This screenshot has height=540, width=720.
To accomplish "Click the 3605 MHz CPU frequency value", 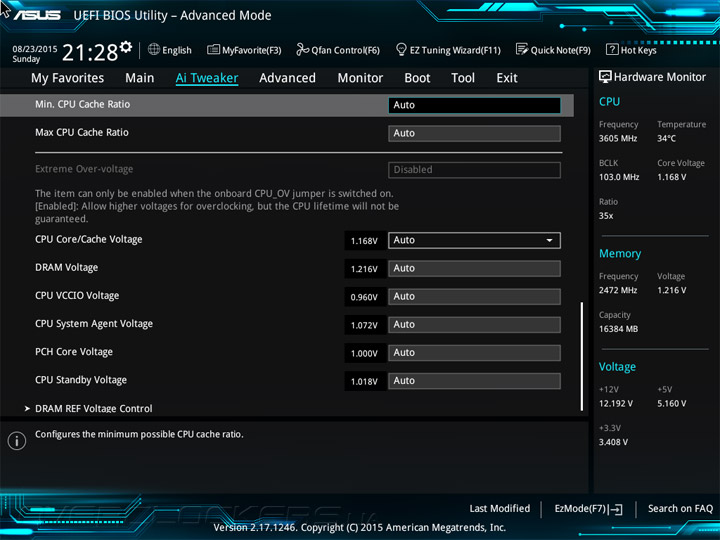I will coord(618,138).
